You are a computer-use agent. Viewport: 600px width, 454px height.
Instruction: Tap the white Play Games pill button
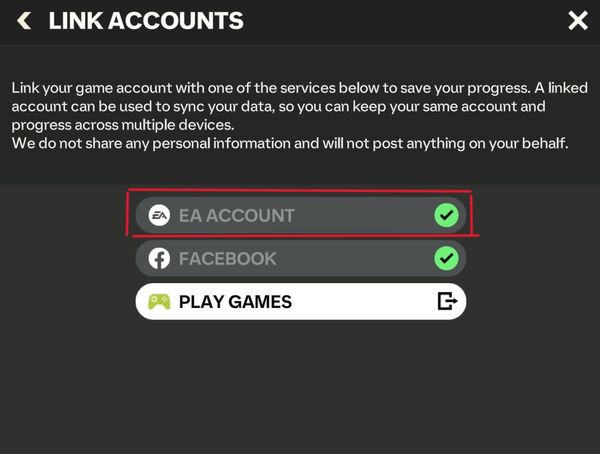[301, 302]
